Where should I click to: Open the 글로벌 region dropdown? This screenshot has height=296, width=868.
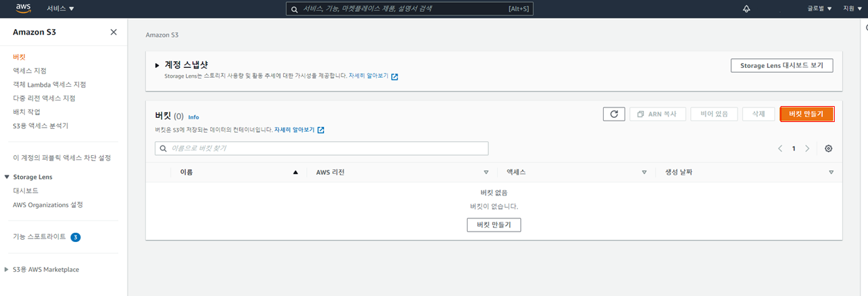819,8
